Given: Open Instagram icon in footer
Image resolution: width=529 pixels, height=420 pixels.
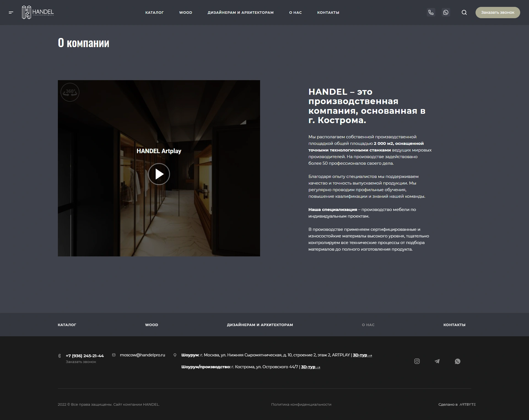Looking at the screenshot, I should pos(417,361).
